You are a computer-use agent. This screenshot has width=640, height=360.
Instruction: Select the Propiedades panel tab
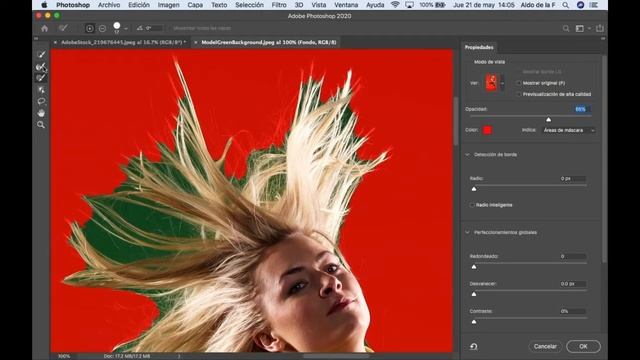coord(479,47)
